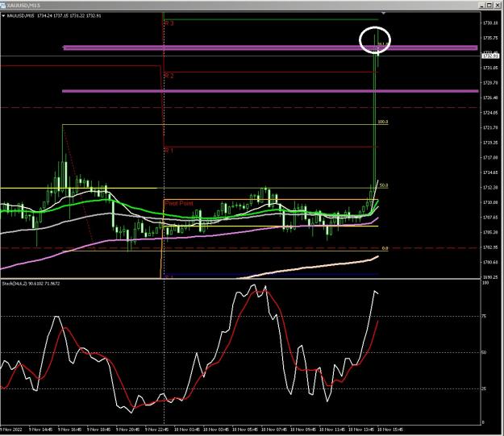The width and height of the screenshot is (504, 436).
Task: Click the current price tag 1732.91
Action: [x=490, y=56]
